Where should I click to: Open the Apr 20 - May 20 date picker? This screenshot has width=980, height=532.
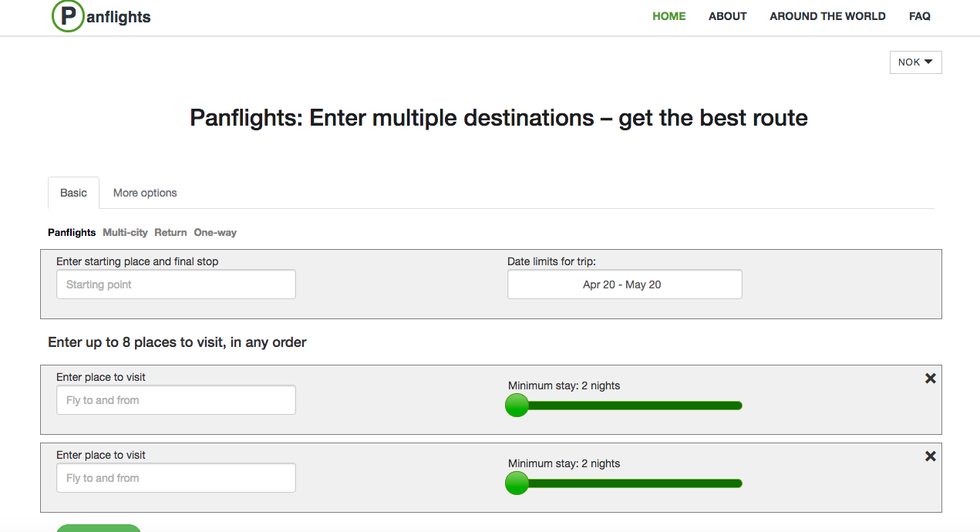point(625,285)
